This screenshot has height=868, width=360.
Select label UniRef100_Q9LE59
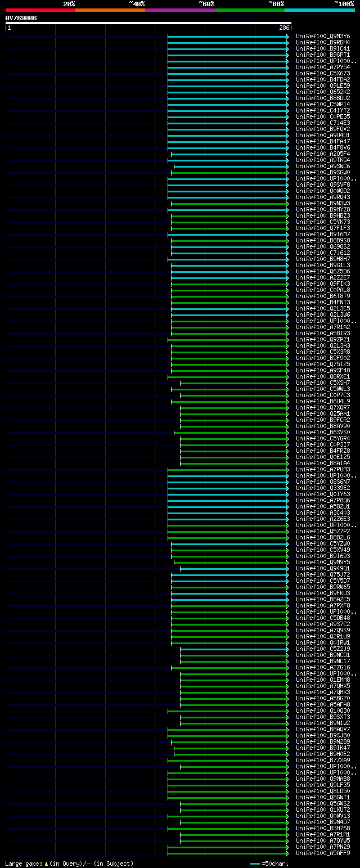point(323,86)
